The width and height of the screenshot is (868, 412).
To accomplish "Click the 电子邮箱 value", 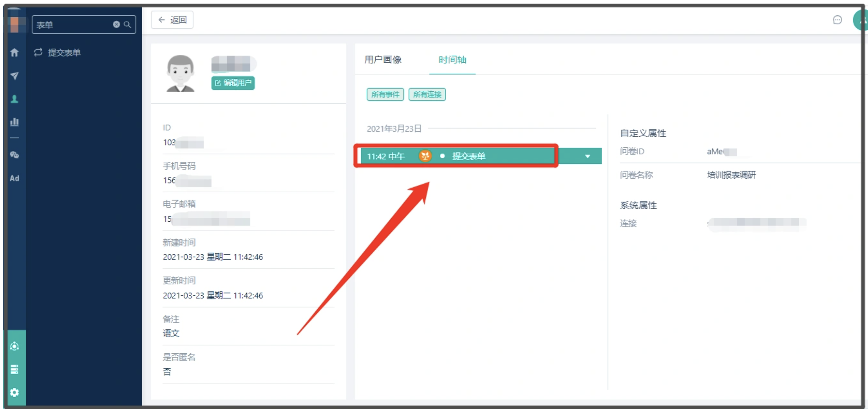I will click(x=206, y=219).
